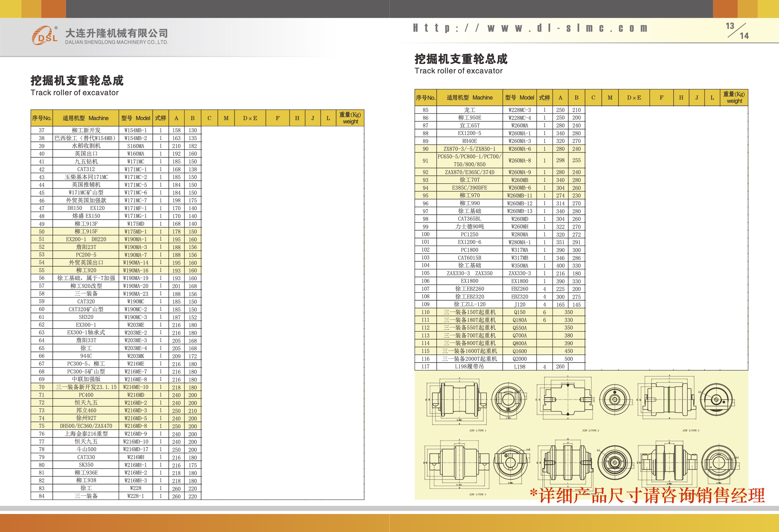The width and height of the screenshot is (779, 532).
Task: Click machine cell CAT6015B
Action: [x=470, y=257]
